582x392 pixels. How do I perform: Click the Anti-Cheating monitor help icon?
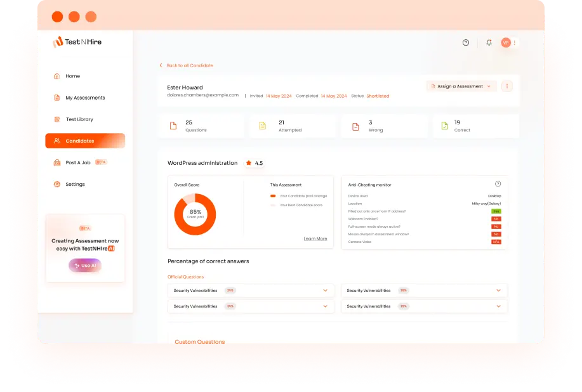pos(498,184)
